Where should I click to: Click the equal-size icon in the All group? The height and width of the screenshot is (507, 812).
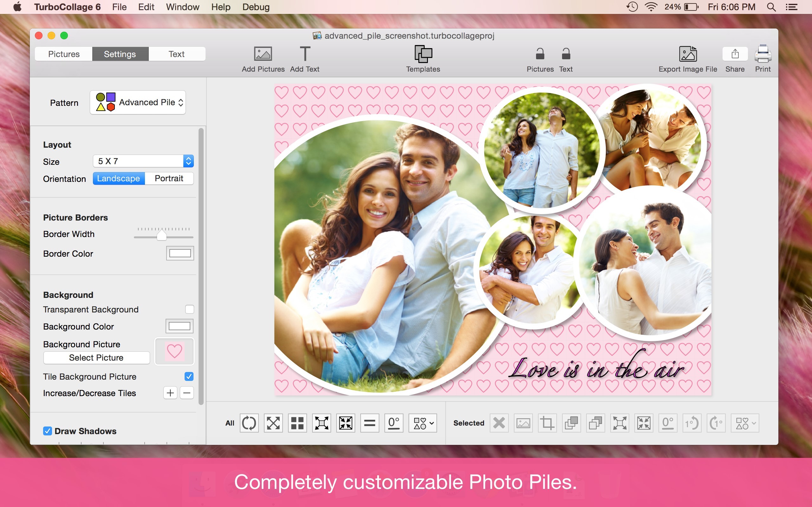coord(370,423)
